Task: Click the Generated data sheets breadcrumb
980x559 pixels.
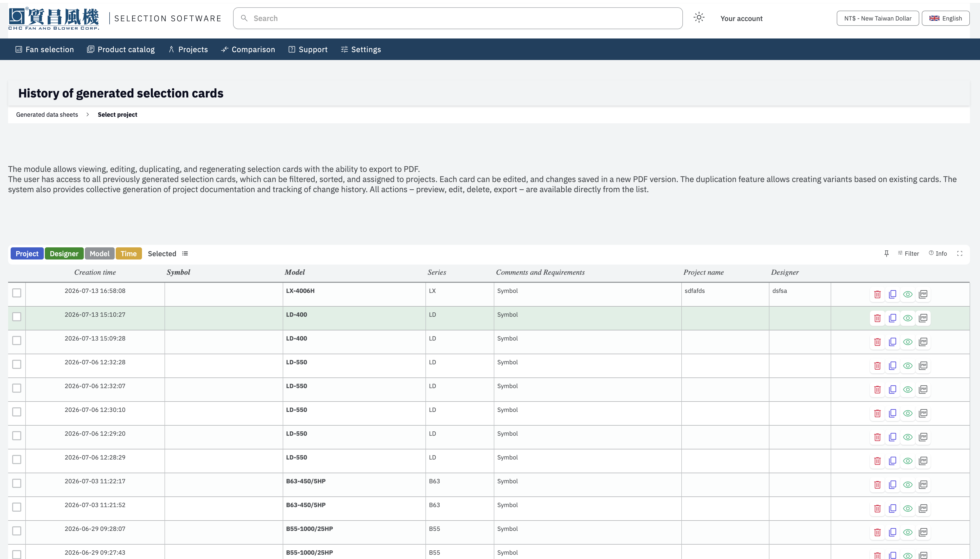Action: tap(47, 114)
